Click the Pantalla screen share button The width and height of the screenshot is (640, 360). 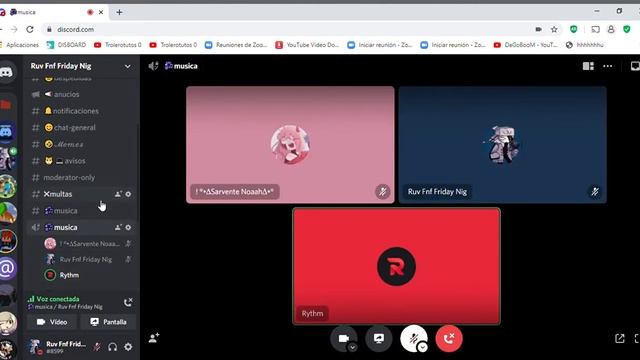108,322
